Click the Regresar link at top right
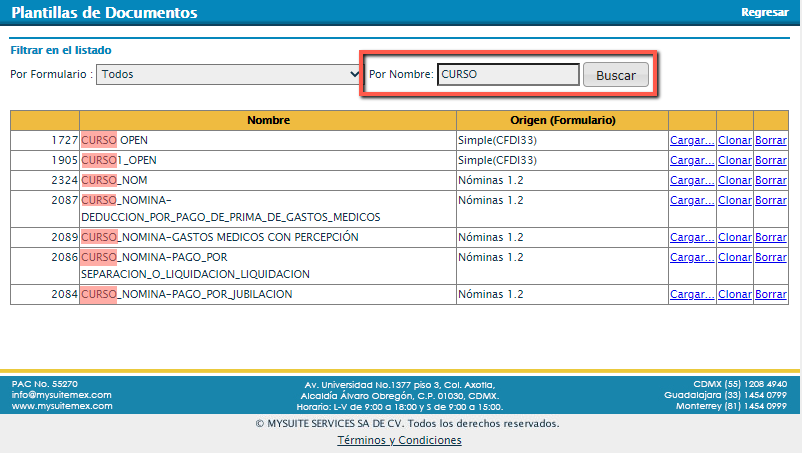The image size is (802, 453). point(764,13)
